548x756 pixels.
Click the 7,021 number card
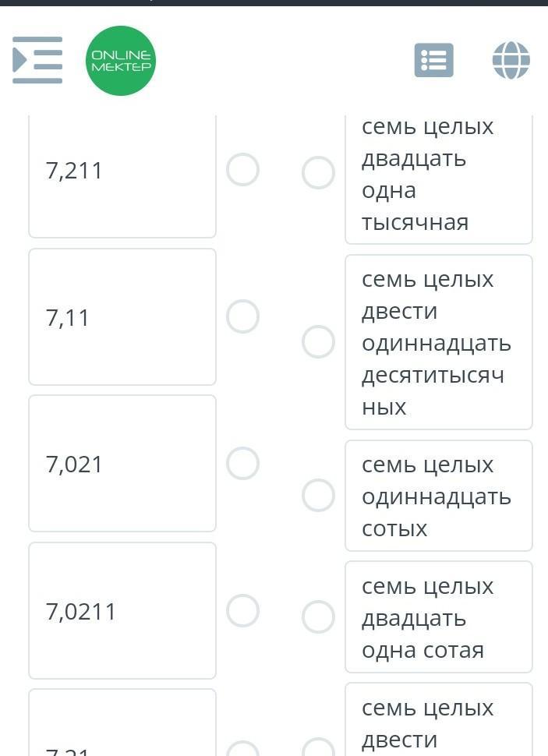coord(122,463)
